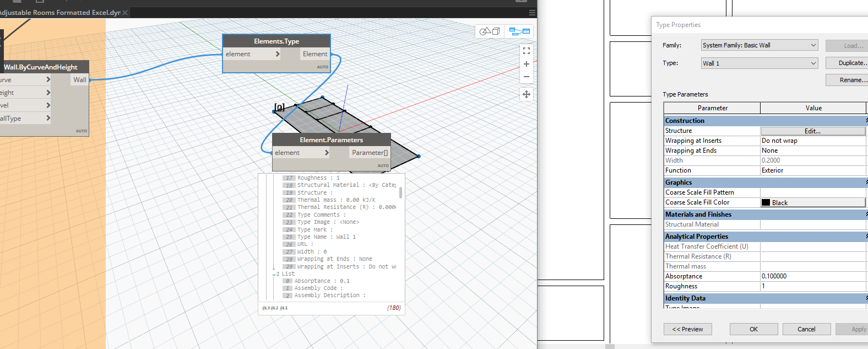The width and height of the screenshot is (868, 349).
Task: Click the Preview button
Action: tap(688, 329)
